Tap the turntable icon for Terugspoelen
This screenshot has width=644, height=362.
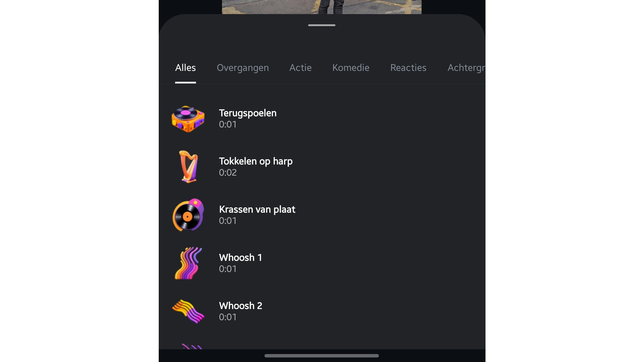tap(188, 119)
